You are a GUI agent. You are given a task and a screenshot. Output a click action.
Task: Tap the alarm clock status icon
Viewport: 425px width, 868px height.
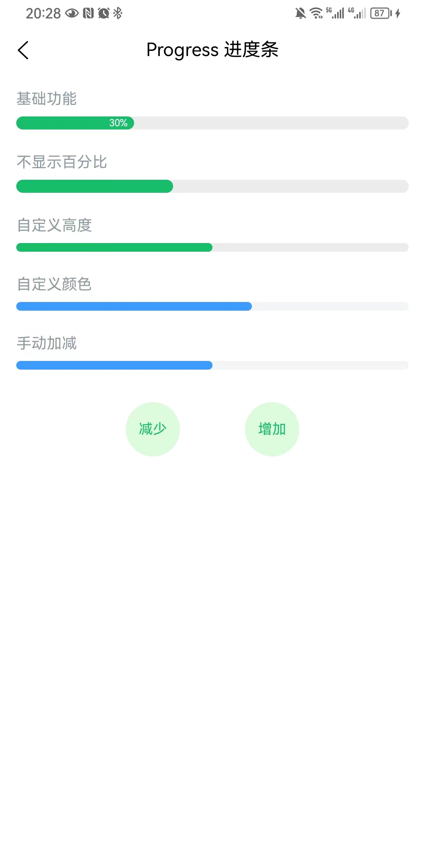point(104,14)
